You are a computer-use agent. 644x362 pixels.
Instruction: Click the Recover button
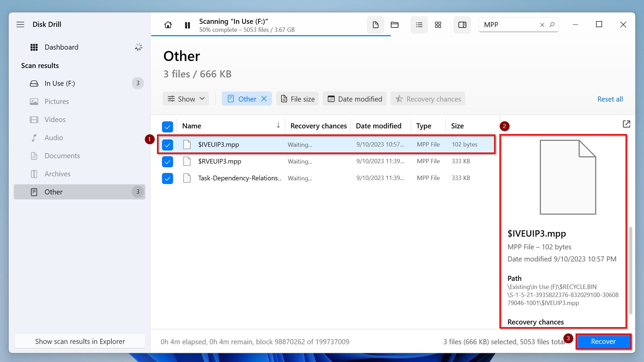[x=603, y=341]
